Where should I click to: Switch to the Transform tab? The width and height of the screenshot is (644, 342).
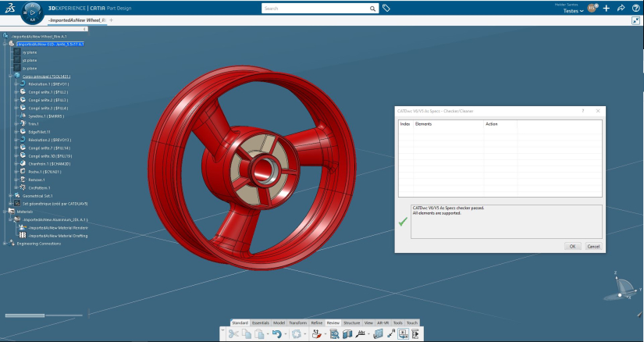pos(297,322)
